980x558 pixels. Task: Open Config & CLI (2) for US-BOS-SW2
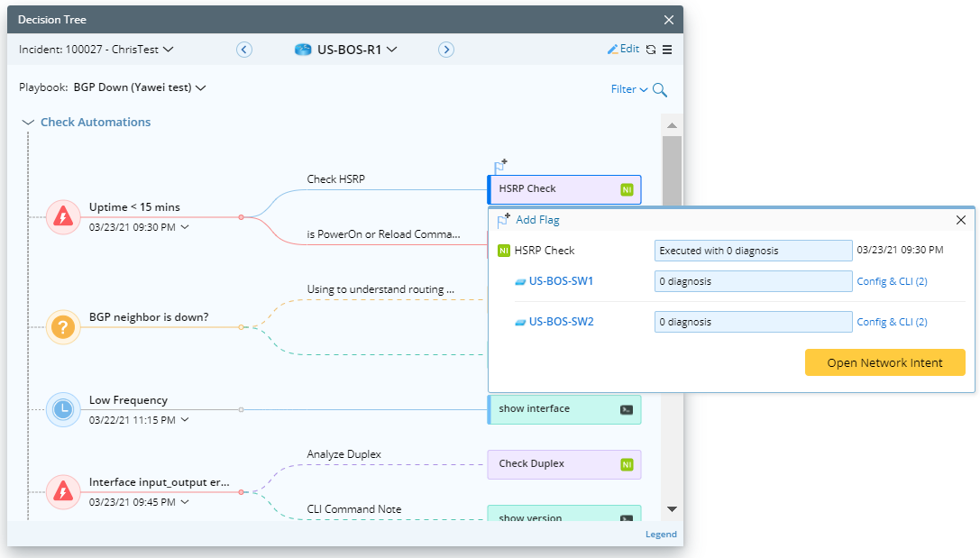point(892,322)
